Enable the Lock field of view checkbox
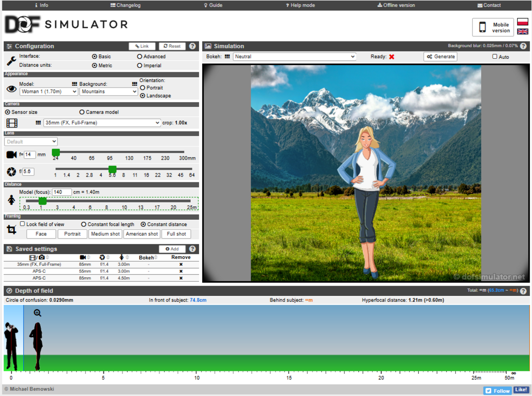The width and height of the screenshot is (532, 396). click(x=23, y=224)
